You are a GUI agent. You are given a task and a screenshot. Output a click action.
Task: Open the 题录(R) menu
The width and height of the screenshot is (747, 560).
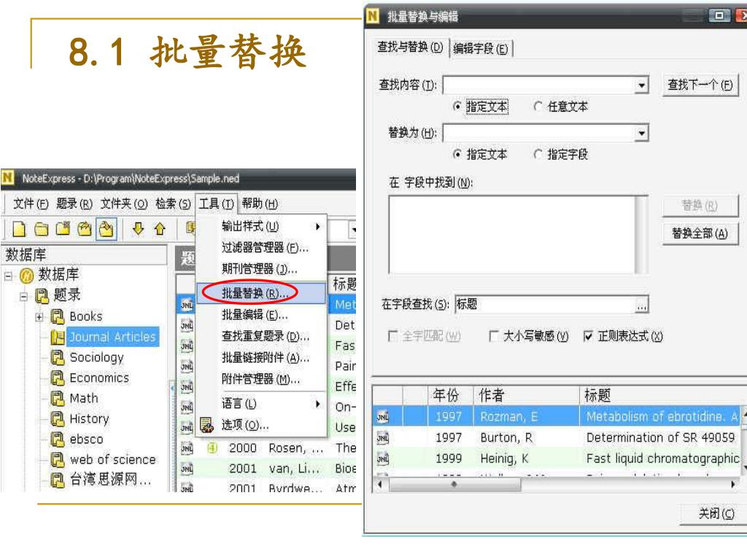point(74,204)
